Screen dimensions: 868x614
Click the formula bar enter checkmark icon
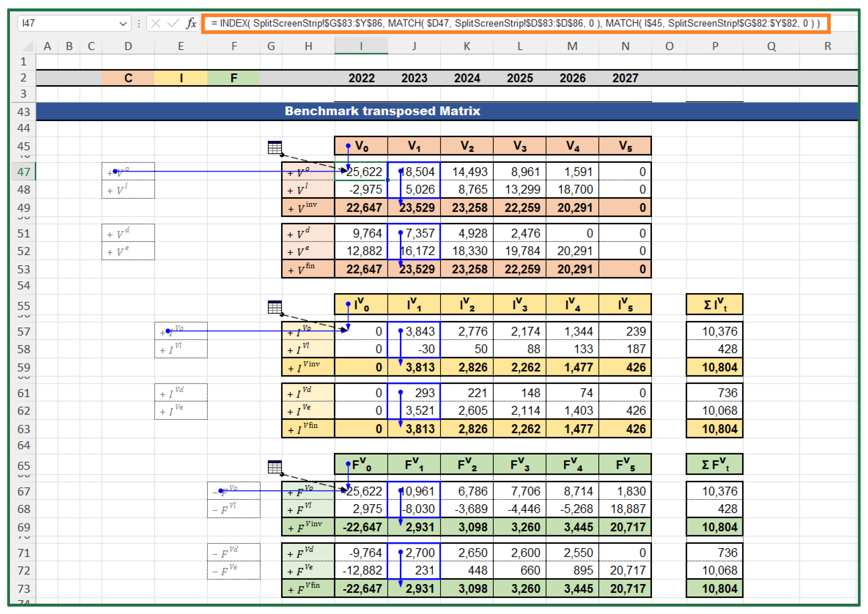pos(173,23)
